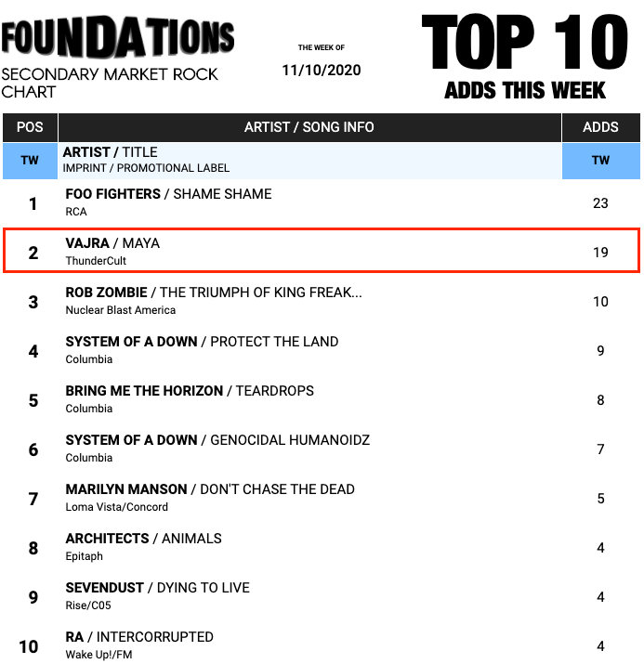Click RA / INTERCORRUPTED entry

point(139,637)
